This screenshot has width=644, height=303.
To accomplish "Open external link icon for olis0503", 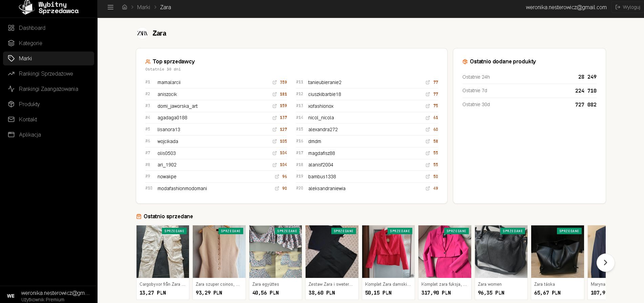I will (275, 153).
